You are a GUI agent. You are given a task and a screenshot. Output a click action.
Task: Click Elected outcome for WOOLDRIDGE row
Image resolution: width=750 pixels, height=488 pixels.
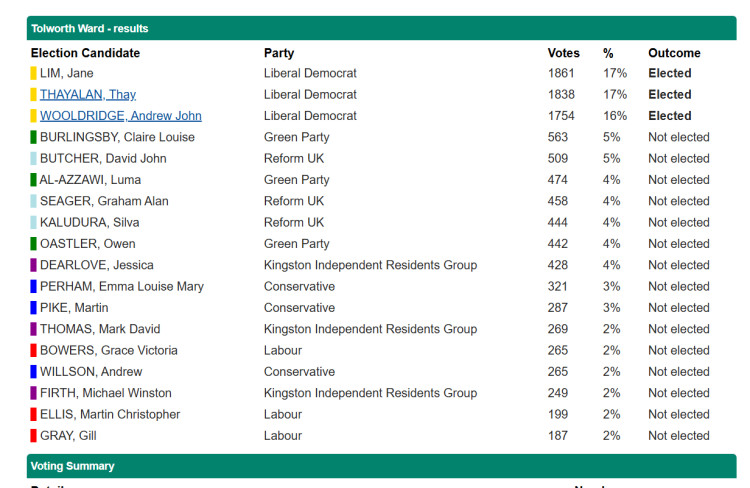670,116
